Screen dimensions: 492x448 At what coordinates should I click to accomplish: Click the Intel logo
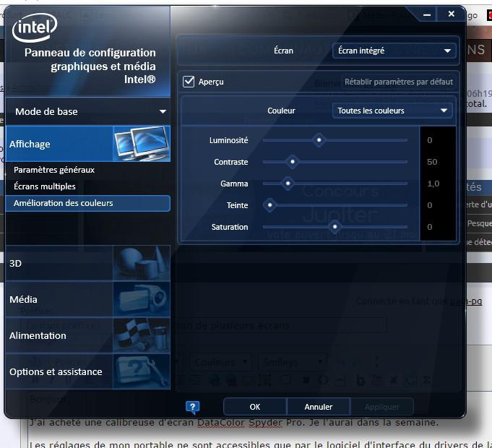[x=35, y=27]
